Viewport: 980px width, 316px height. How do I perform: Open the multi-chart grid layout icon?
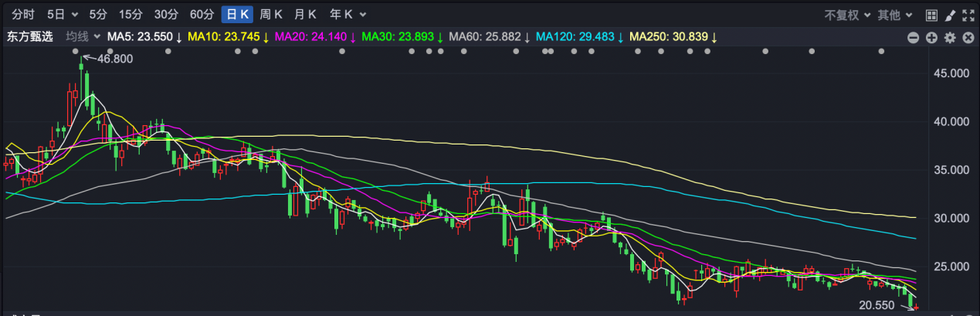tap(931, 15)
